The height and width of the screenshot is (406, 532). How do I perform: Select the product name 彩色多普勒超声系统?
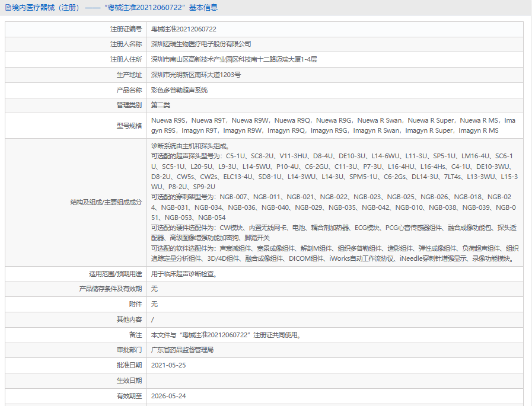pyautogui.click(x=179, y=90)
